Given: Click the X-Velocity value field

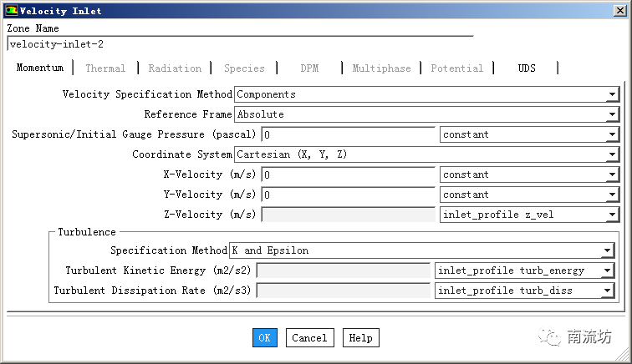Looking at the screenshot, I should click(347, 174).
